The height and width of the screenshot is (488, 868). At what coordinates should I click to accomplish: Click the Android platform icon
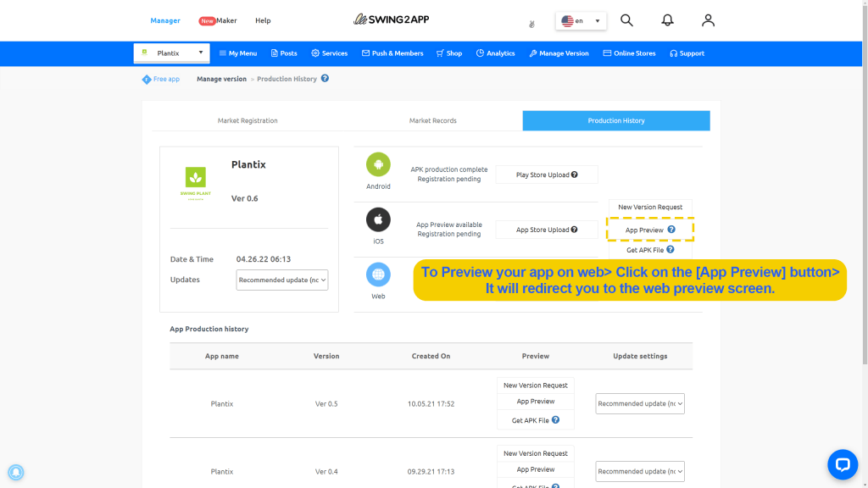pos(378,164)
